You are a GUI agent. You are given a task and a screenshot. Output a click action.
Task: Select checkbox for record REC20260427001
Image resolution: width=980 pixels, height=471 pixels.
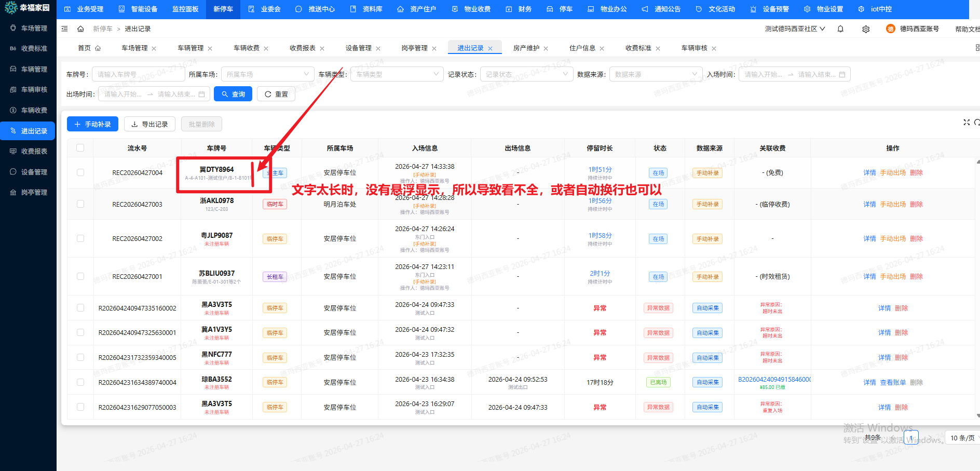pyautogui.click(x=80, y=276)
